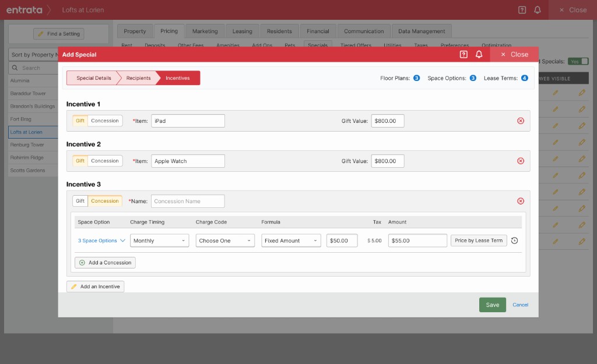Select Gift type for Incentive 2
The height and width of the screenshot is (364, 597).
(x=80, y=161)
